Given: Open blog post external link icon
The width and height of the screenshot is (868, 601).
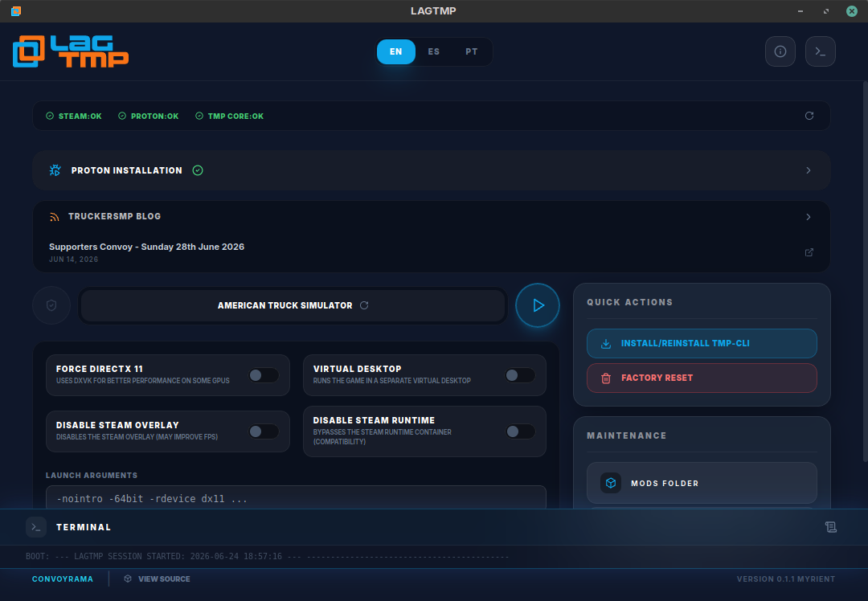Looking at the screenshot, I should [809, 252].
